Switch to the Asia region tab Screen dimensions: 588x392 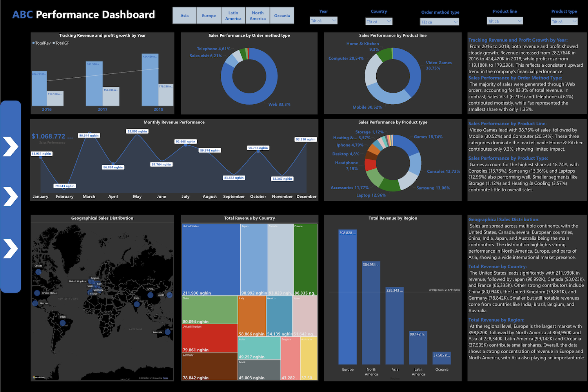coord(184,15)
